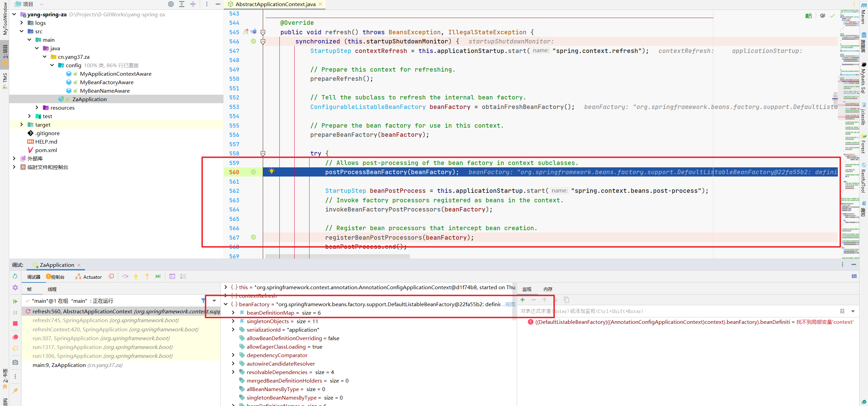Select the 线程 tab

click(x=52, y=289)
